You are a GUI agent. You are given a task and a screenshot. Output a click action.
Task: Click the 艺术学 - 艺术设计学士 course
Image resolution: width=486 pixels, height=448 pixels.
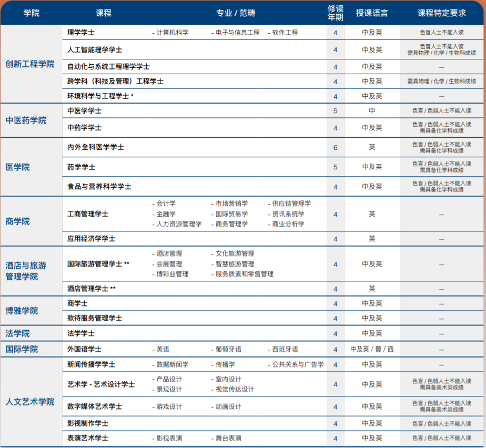[101, 384]
